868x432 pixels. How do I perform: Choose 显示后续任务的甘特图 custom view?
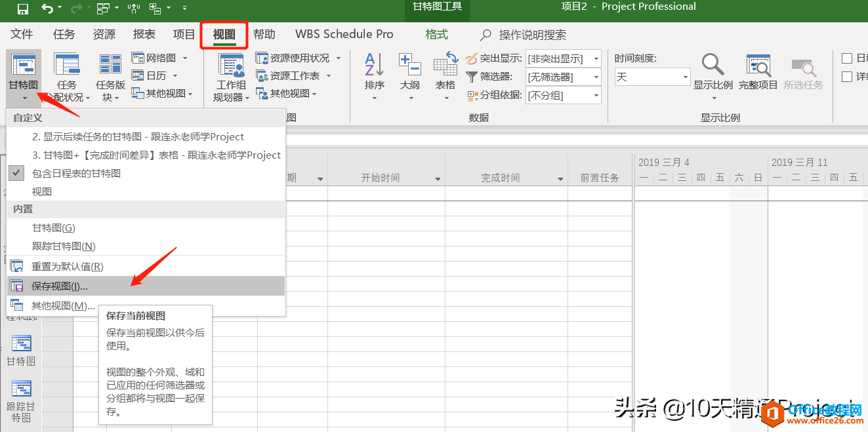tap(146, 136)
